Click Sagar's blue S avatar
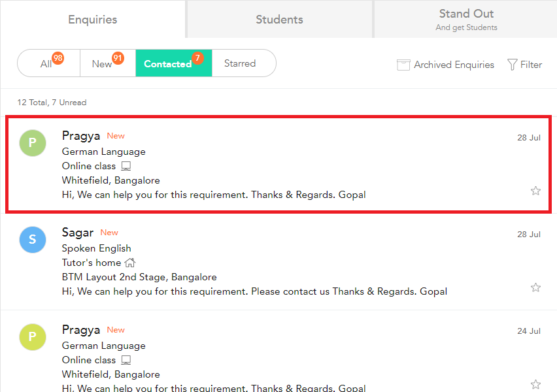Screen dimensions: 557x392 [33, 240]
